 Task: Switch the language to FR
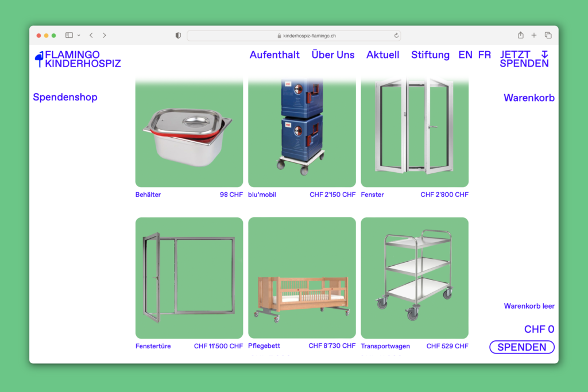(485, 55)
